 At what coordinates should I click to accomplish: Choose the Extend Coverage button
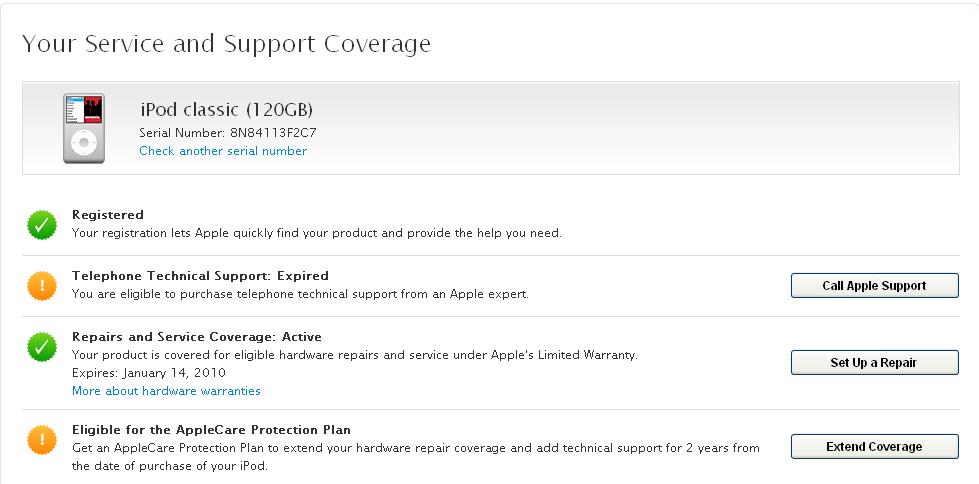pos(874,447)
